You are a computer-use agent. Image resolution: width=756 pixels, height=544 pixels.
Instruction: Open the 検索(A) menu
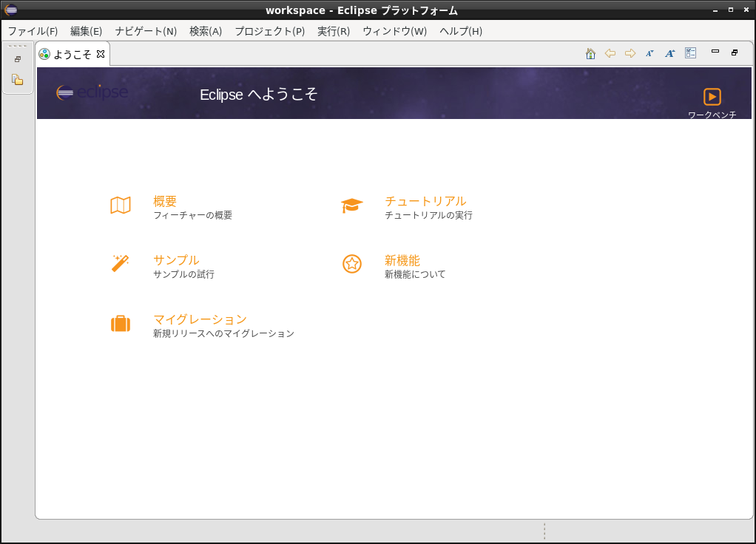point(206,31)
